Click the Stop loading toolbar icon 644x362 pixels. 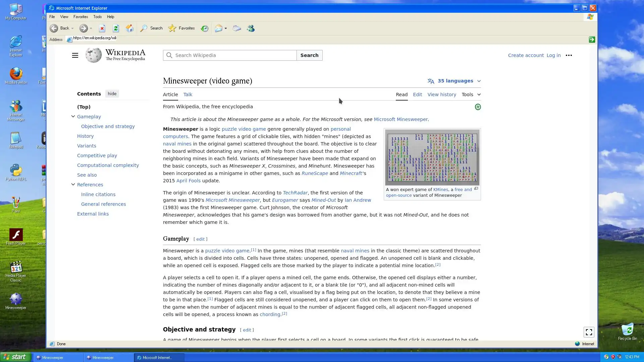click(102, 28)
